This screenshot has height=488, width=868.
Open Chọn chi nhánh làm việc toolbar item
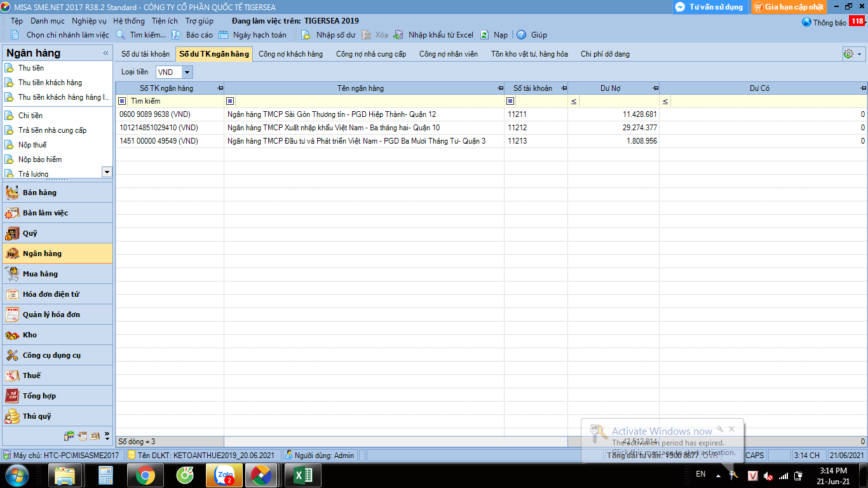click(60, 35)
